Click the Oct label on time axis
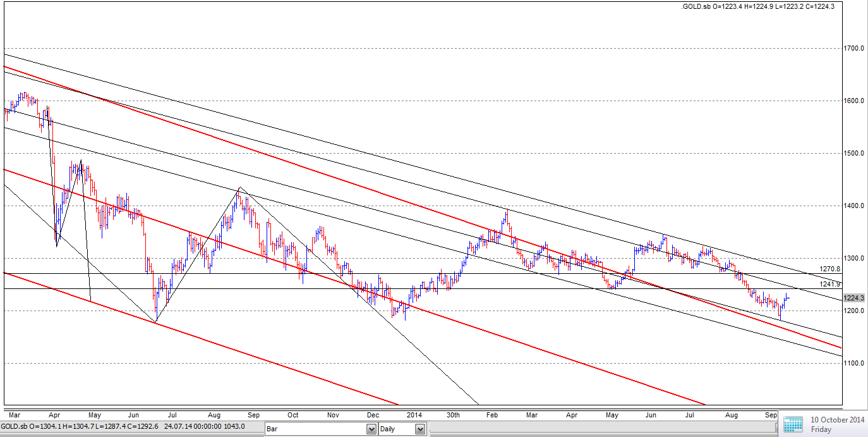Image resolution: width=868 pixels, height=437 pixels. [x=292, y=415]
